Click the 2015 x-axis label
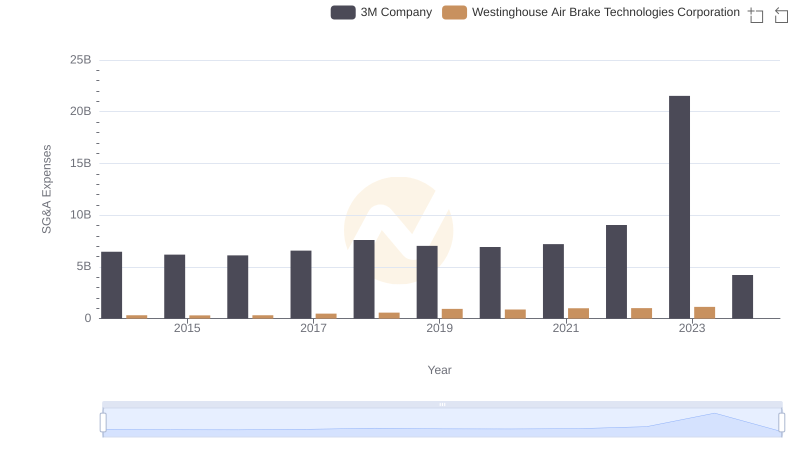 (187, 328)
